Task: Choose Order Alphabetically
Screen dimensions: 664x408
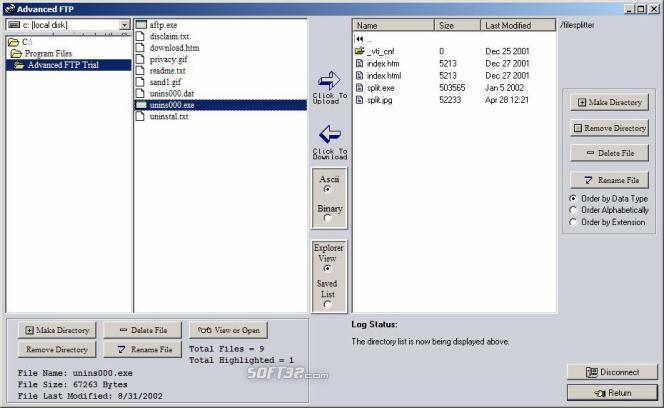Action: tap(573, 210)
